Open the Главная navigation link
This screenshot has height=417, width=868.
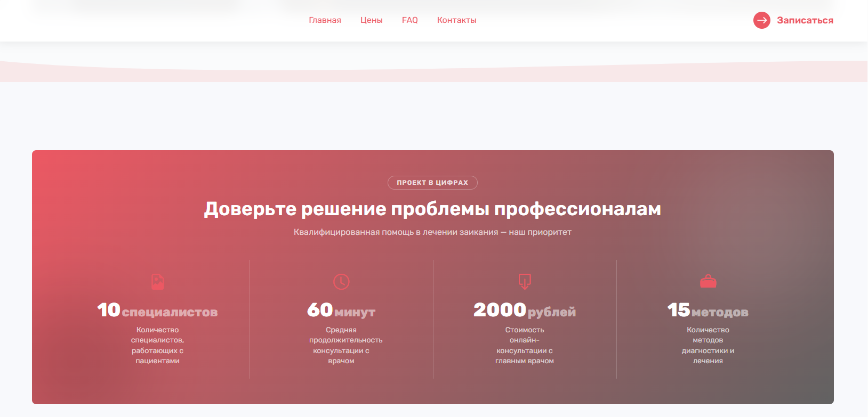pos(325,20)
